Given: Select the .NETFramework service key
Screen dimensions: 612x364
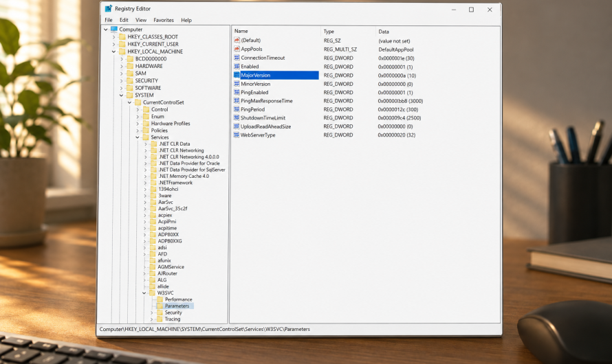Looking at the screenshot, I should [175, 183].
